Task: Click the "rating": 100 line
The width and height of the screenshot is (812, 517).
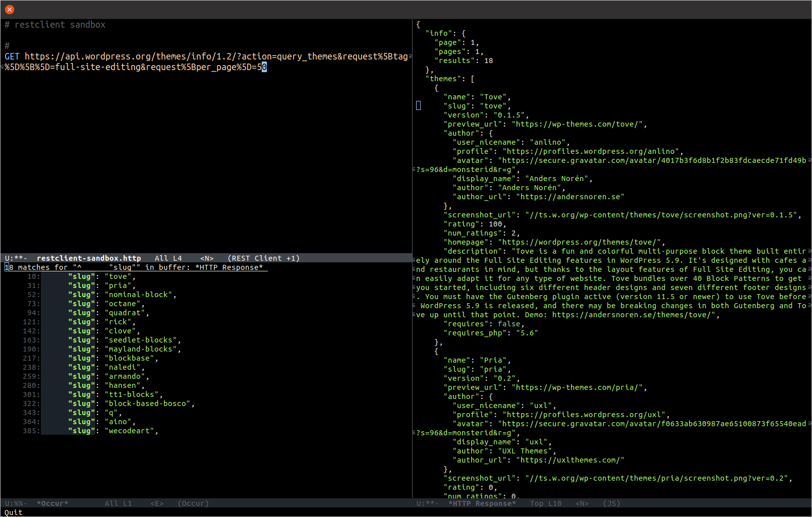Action: tap(475, 224)
